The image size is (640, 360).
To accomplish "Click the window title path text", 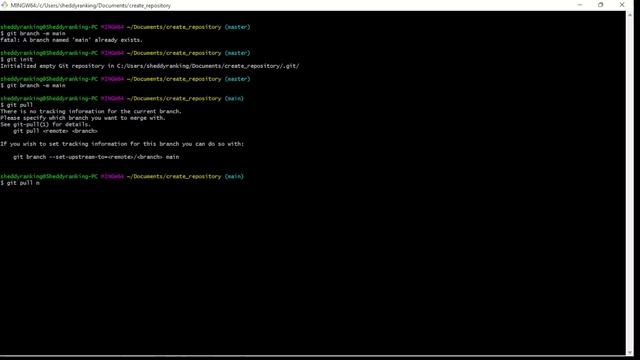I will tap(91, 5).
